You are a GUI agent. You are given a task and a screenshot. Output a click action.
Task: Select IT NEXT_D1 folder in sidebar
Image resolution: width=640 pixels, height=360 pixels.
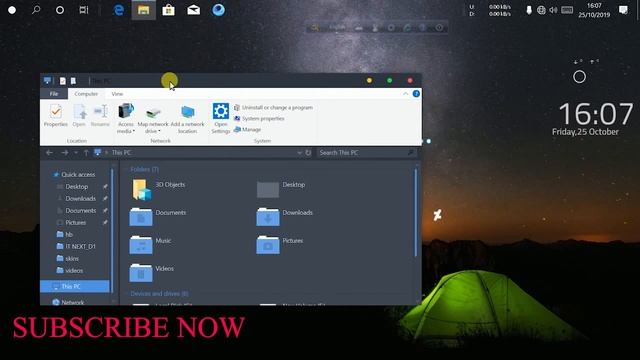[x=76, y=247]
